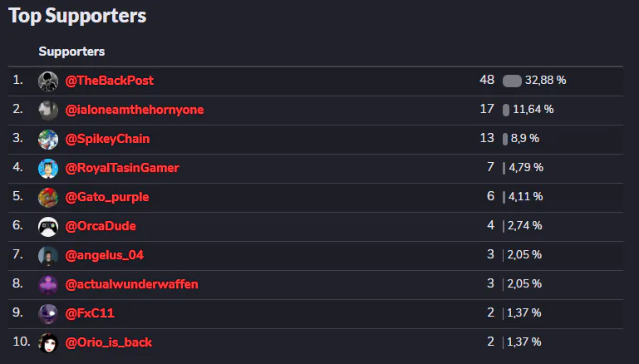Viewport: 639px width, 364px height.
Task: Click the 32,88 % progress bar
Action: pos(512,81)
